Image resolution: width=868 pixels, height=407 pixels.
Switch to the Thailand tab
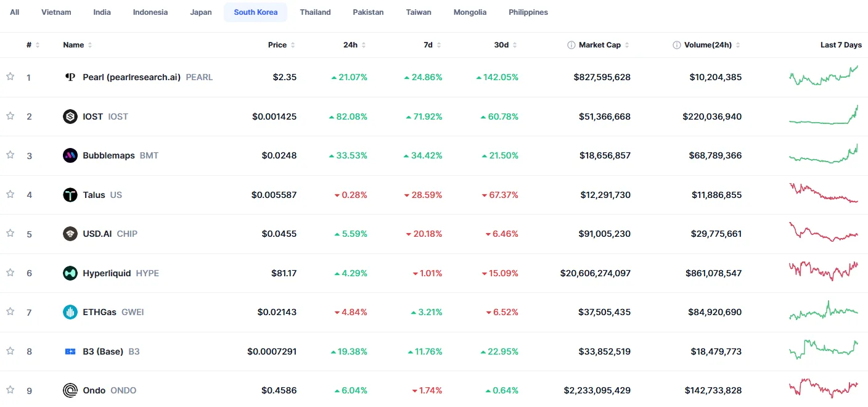click(316, 12)
